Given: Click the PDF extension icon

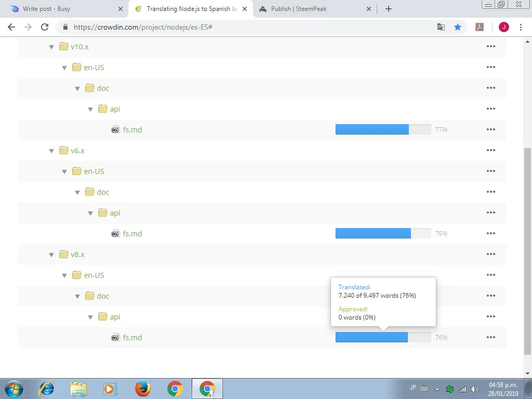Looking at the screenshot, I should (479, 27).
